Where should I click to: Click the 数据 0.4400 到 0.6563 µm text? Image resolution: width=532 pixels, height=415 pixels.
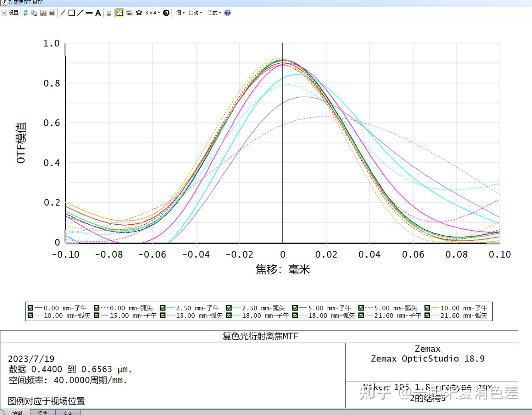point(70,369)
